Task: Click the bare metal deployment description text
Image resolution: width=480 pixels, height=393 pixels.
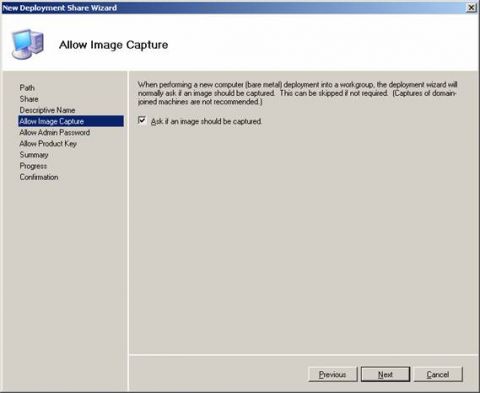Action: pyautogui.click(x=297, y=93)
